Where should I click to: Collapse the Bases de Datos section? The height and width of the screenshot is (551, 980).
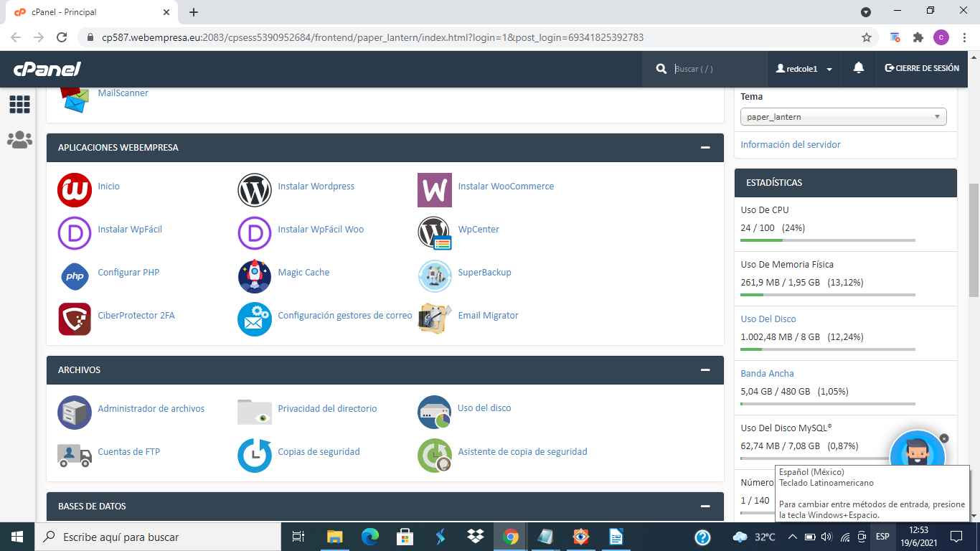pyautogui.click(x=706, y=506)
